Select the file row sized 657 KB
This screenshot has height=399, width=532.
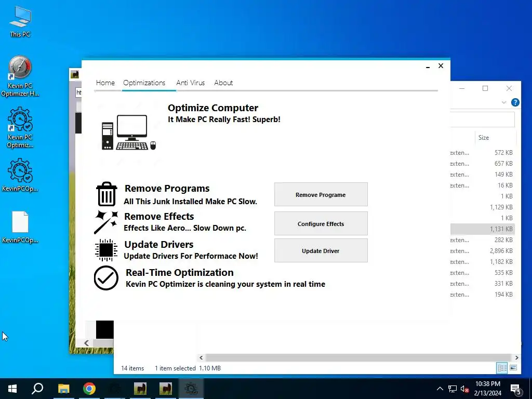[482, 164]
